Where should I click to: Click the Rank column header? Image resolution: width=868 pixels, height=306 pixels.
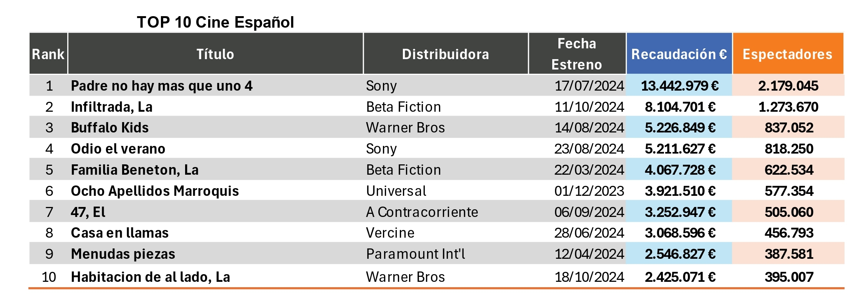pyautogui.click(x=48, y=54)
